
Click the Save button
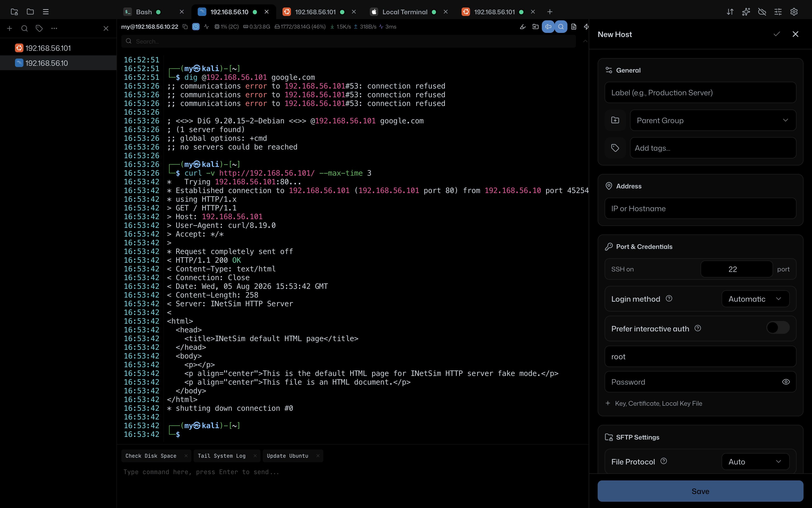[x=700, y=491]
